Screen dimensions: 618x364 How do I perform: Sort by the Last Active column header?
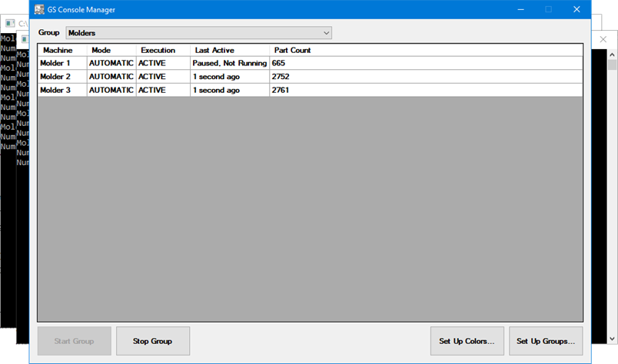pos(214,50)
